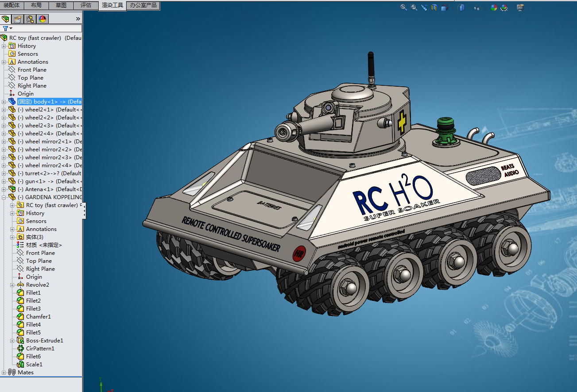The height and width of the screenshot is (392, 577).
Task: Select the Antena<1> component
Action: click(50, 189)
